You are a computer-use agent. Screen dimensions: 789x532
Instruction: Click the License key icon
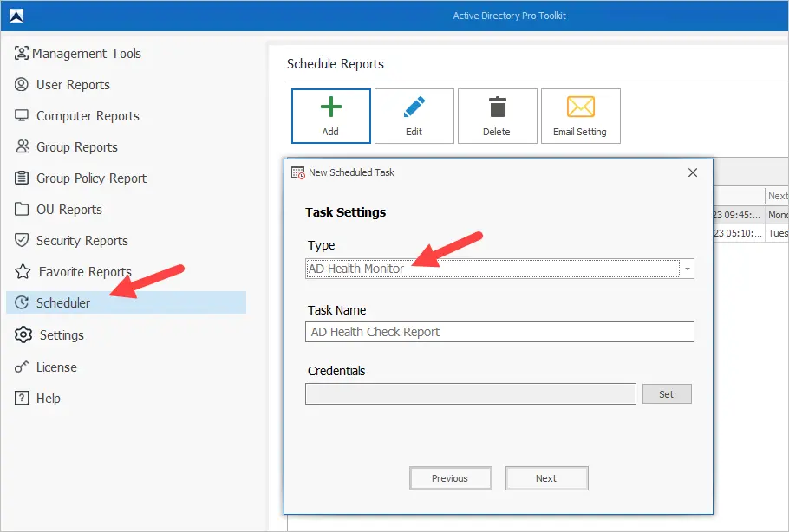click(21, 367)
